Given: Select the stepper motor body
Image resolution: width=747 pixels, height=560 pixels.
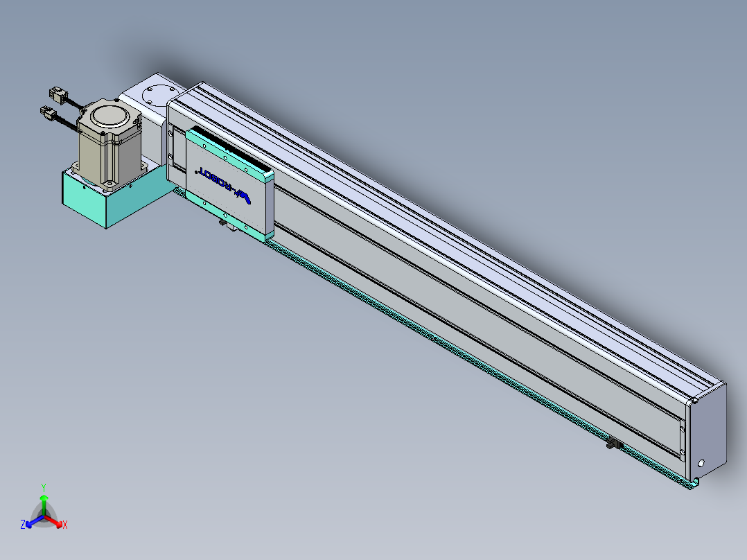Looking at the screenshot, I should click(x=109, y=146).
